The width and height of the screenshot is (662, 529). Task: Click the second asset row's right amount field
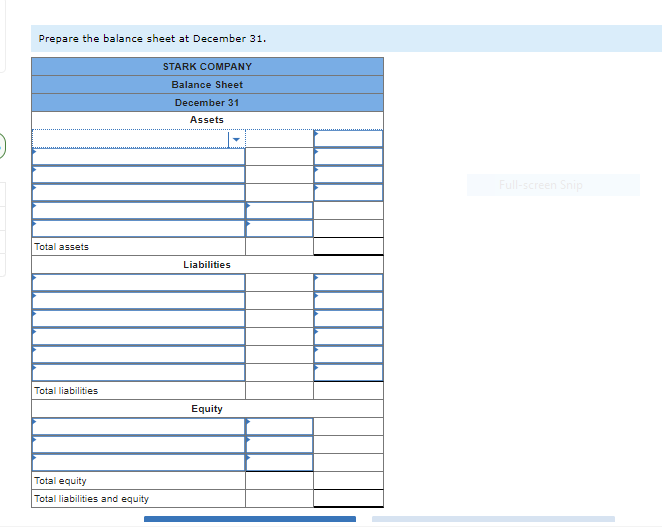348,157
